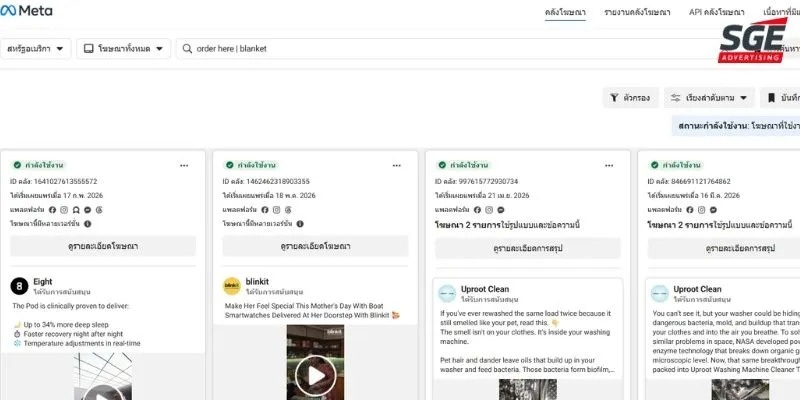Viewport: 800px width, 400px height.
Task: Click Eight advertiser avatar
Action: (x=19, y=286)
